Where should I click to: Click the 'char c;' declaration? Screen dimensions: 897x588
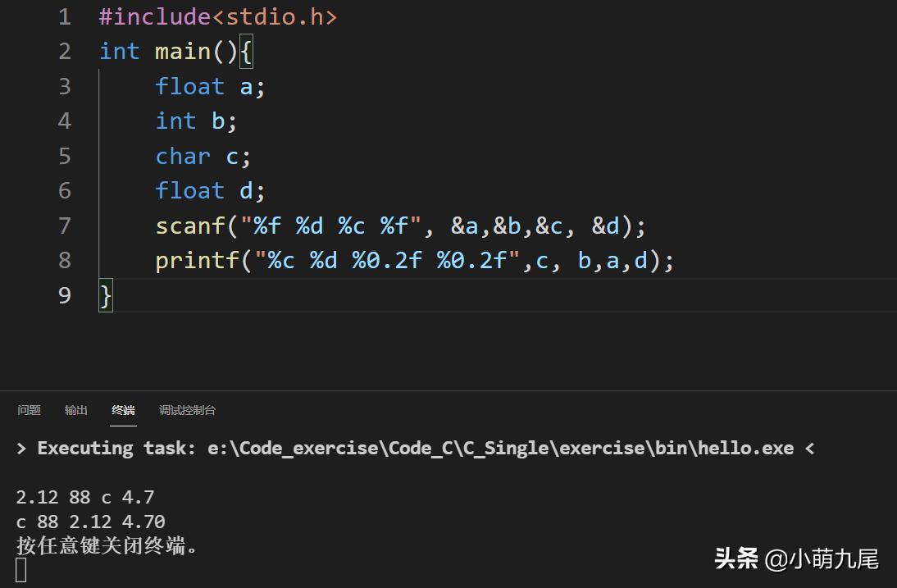click(x=203, y=156)
